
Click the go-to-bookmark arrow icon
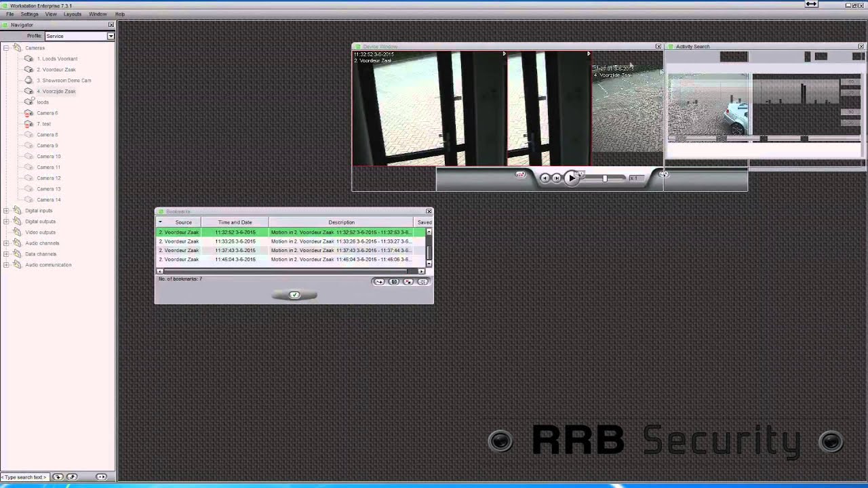point(380,282)
